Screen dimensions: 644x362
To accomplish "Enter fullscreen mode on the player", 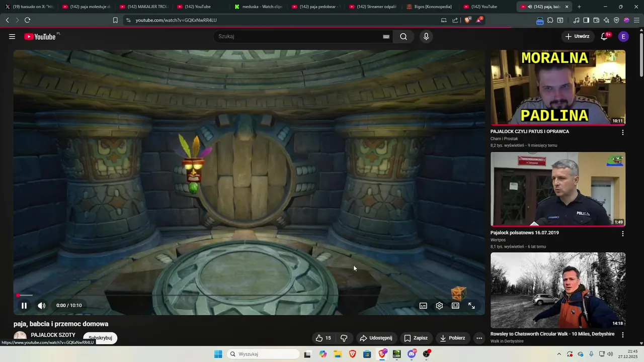I will click(471, 305).
